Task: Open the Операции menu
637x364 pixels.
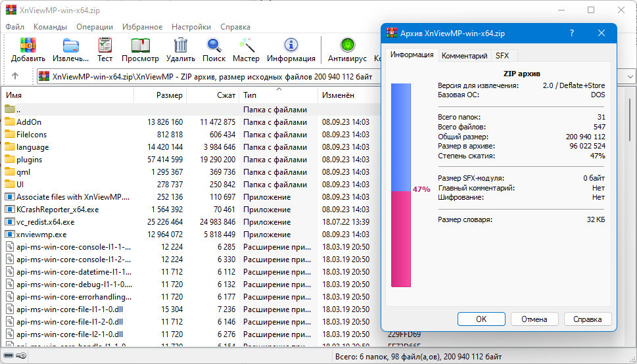Action: [x=95, y=27]
